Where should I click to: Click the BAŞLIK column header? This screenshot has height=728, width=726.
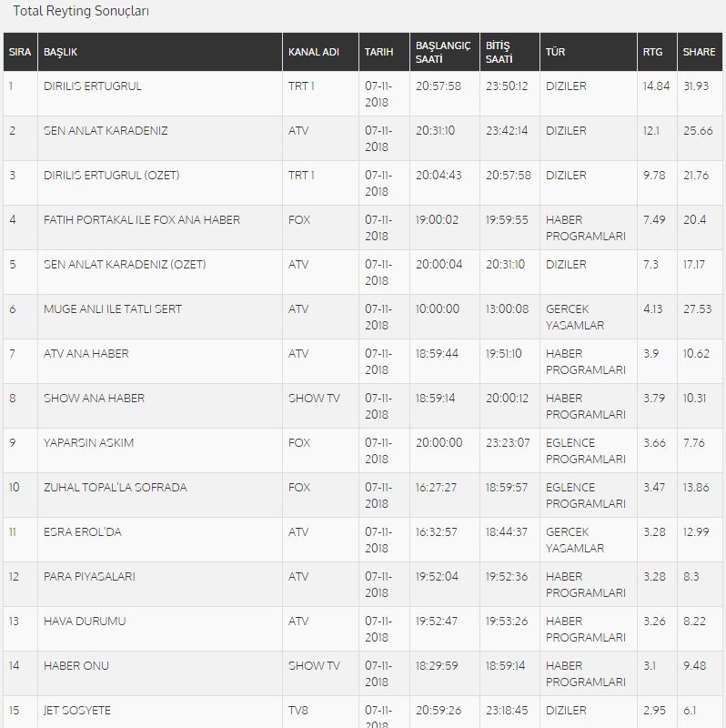click(160, 52)
